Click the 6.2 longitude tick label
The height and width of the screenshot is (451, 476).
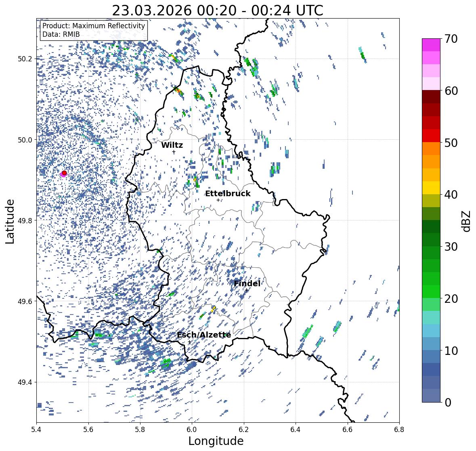244,429
